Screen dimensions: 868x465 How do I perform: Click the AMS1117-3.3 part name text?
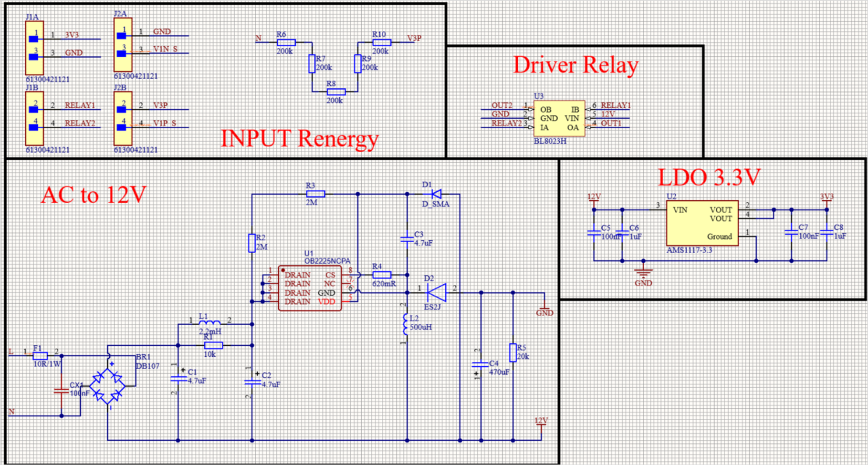(690, 250)
